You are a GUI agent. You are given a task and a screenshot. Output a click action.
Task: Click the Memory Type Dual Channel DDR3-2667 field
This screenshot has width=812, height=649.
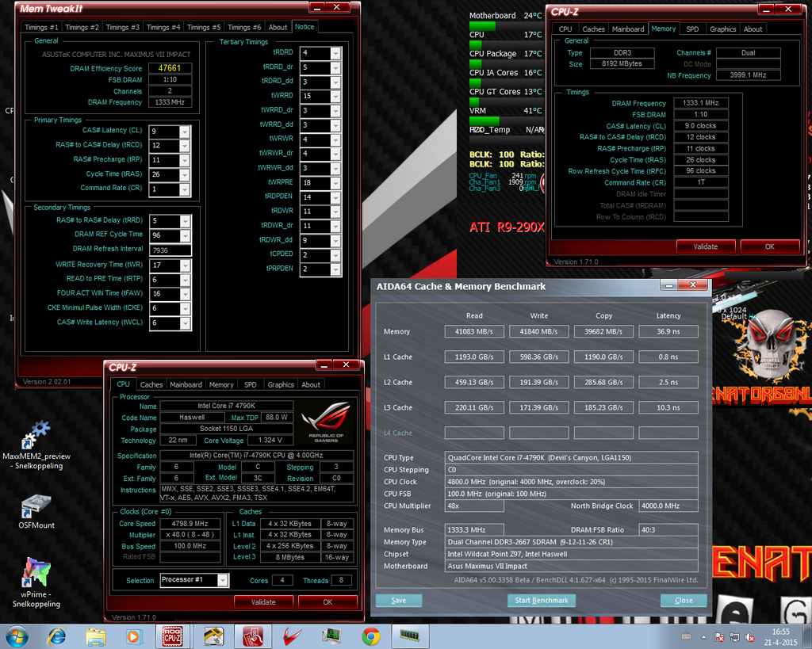click(x=571, y=542)
